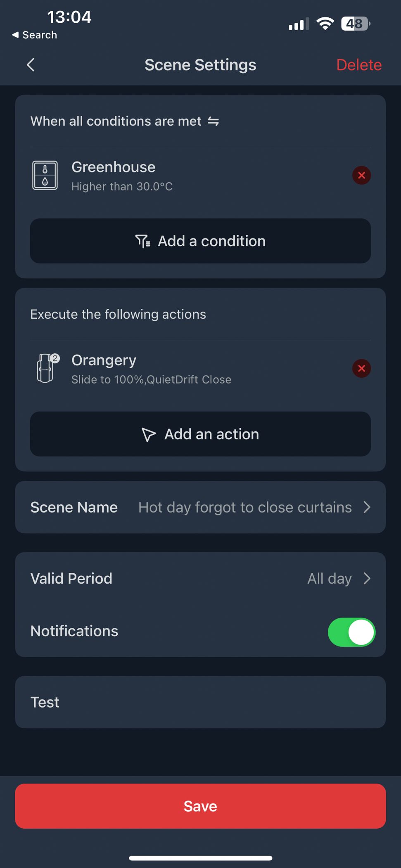Screen dimensions: 401x868
Task: Tap the condition swap arrows icon
Action: pos(214,121)
